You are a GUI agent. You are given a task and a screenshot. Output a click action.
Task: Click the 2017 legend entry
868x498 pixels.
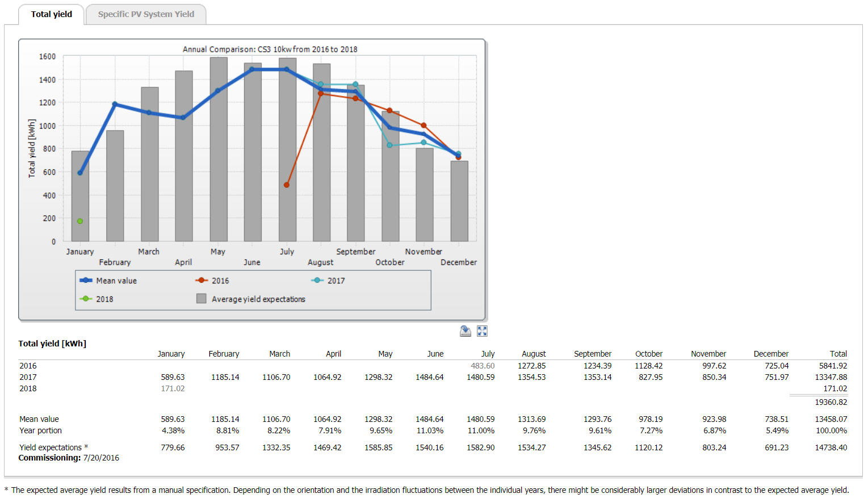coord(328,281)
